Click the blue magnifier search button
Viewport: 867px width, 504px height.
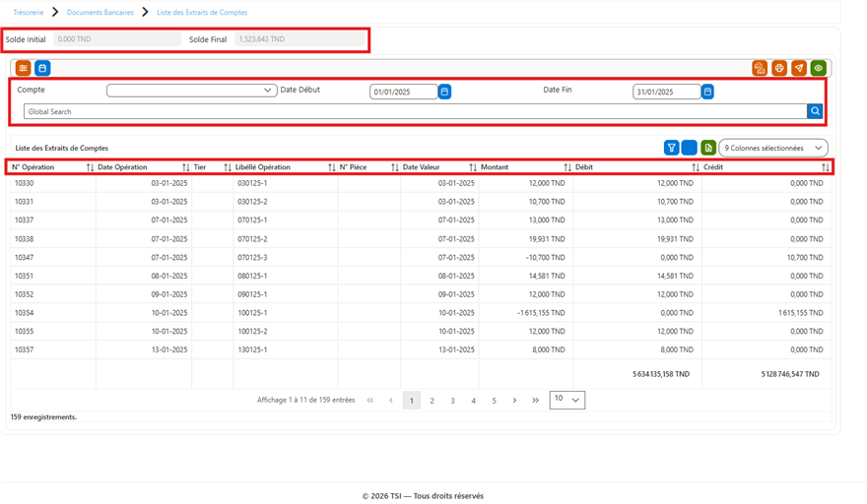click(815, 111)
